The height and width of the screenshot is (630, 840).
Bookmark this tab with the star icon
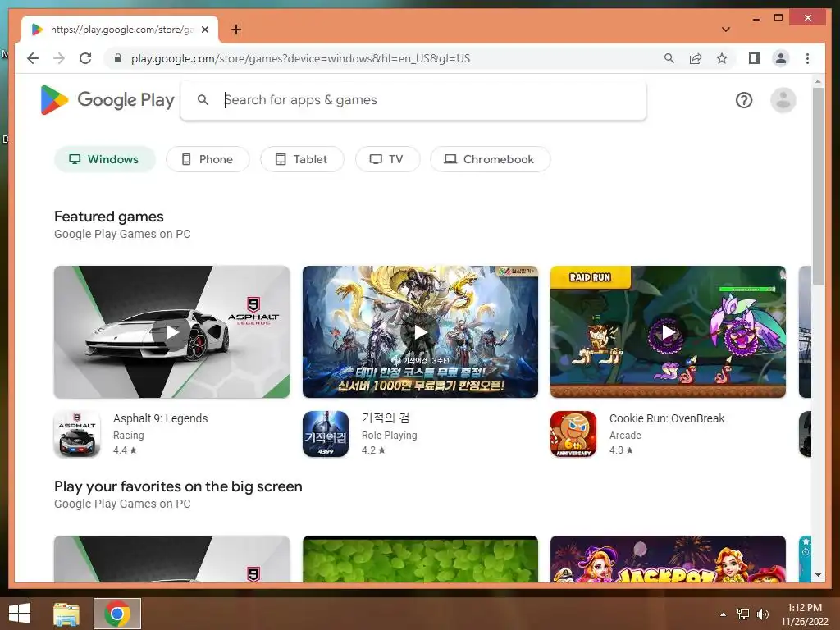[722, 58]
